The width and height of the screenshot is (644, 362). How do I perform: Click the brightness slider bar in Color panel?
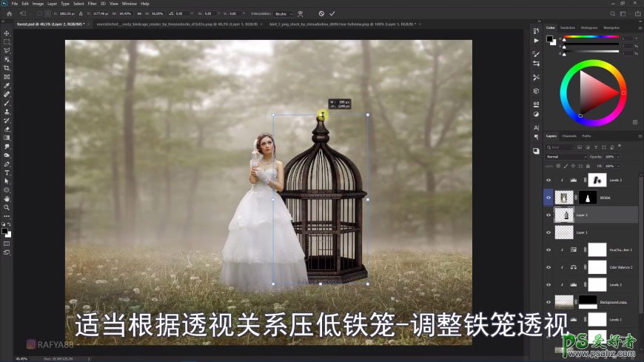pos(591,51)
